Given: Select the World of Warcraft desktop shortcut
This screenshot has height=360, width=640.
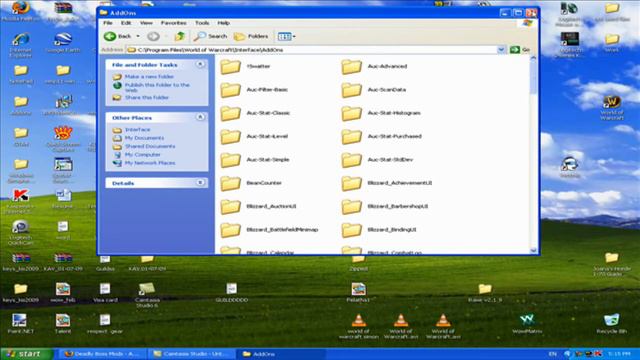Looking at the screenshot, I should (611, 107).
